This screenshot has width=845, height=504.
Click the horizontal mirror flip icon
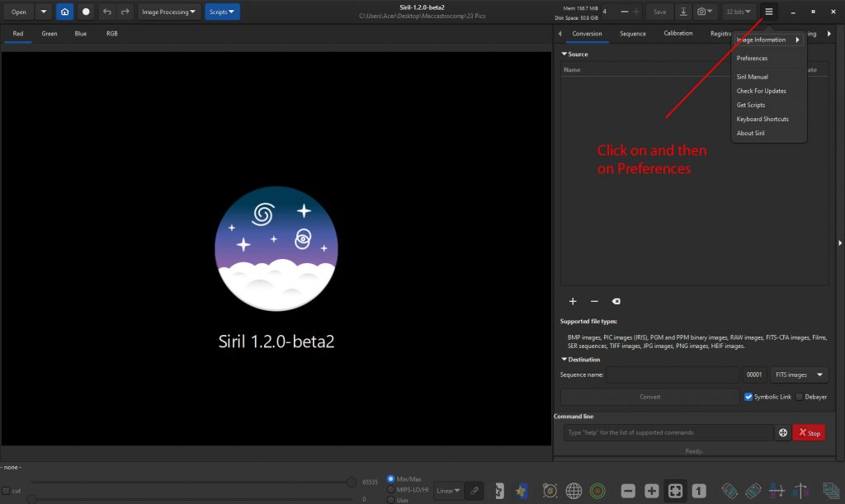(x=800, y=491)
